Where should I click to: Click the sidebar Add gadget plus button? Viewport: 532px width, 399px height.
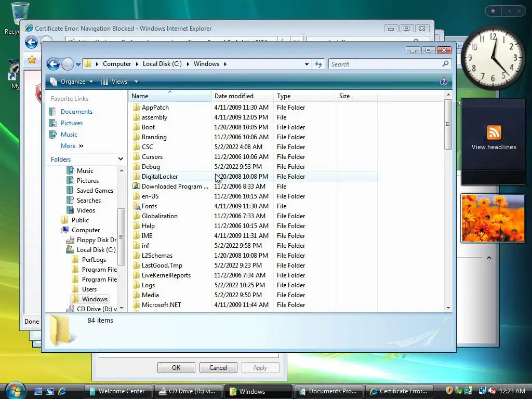(x=493, y=11)
